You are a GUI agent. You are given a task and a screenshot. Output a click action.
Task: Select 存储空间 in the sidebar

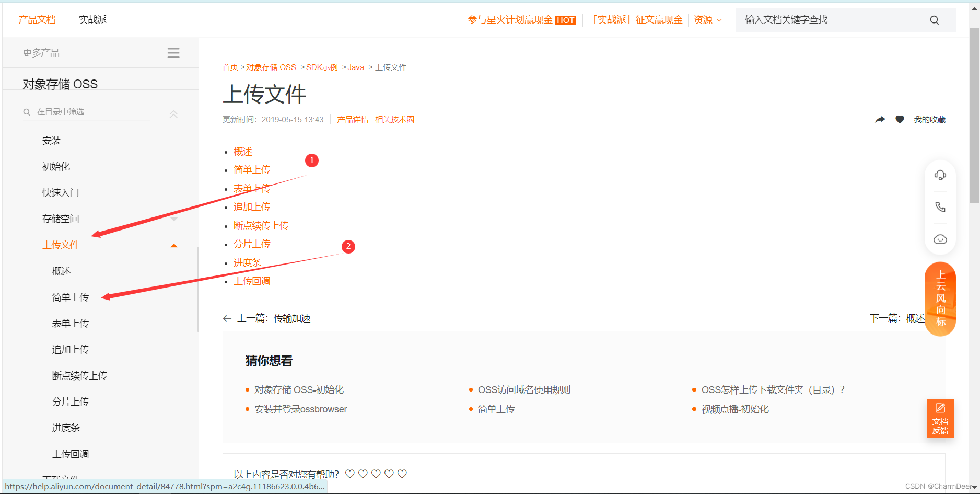61,219
